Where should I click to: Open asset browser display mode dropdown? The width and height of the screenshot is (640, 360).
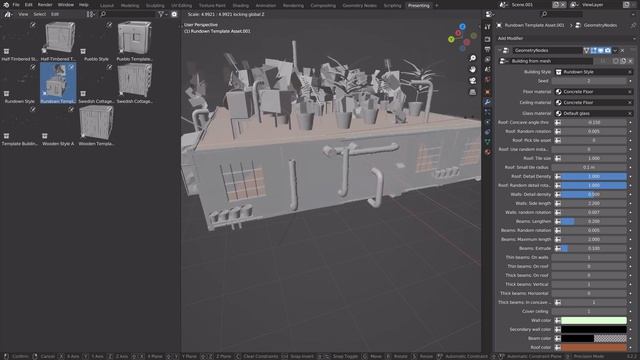(x=91, y=14)
